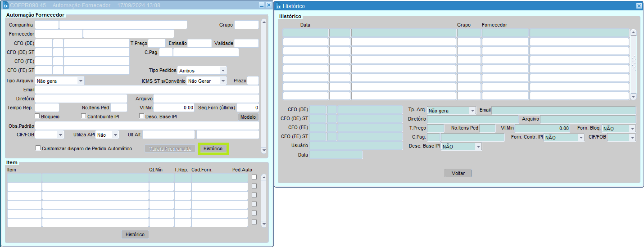This screenshot has width=644, height=247.
Task: Click the green-highlighted Histórico button
Action: click(x=213, y=148)
